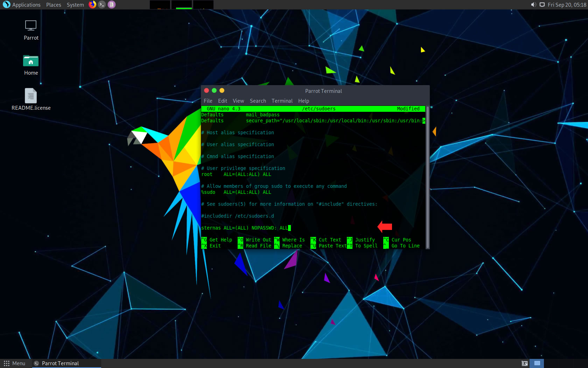Click the 'Modified' status in nano header

tap(408, 109)
